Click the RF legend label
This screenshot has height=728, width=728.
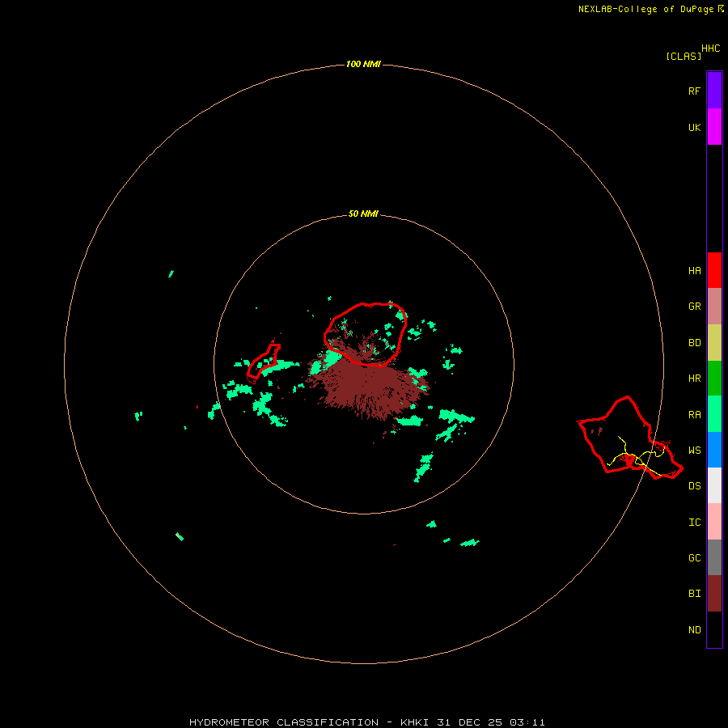(695, 91)
